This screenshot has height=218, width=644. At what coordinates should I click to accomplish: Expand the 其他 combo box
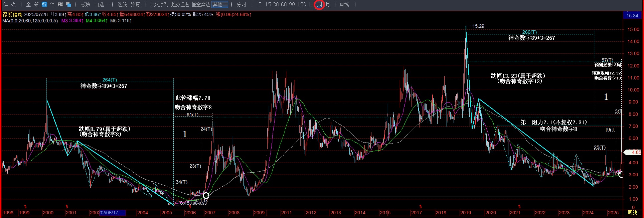pos(220,4)
